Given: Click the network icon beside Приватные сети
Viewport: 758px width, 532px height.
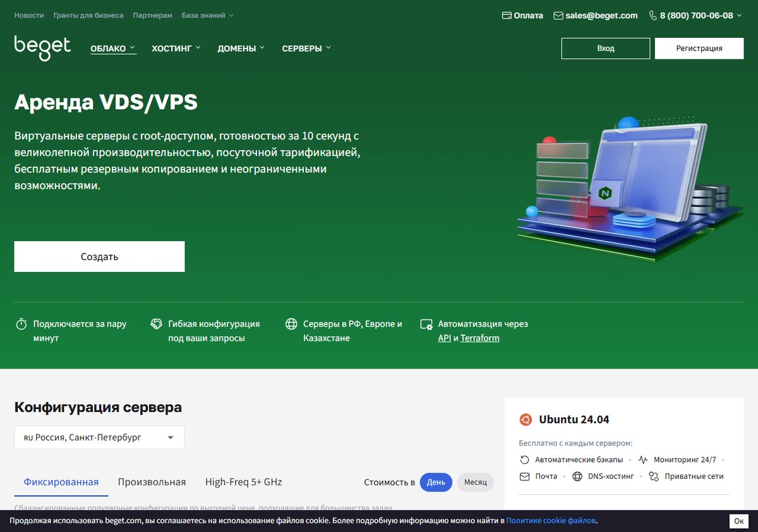Looking at the screenshot, I should [654, 476].
